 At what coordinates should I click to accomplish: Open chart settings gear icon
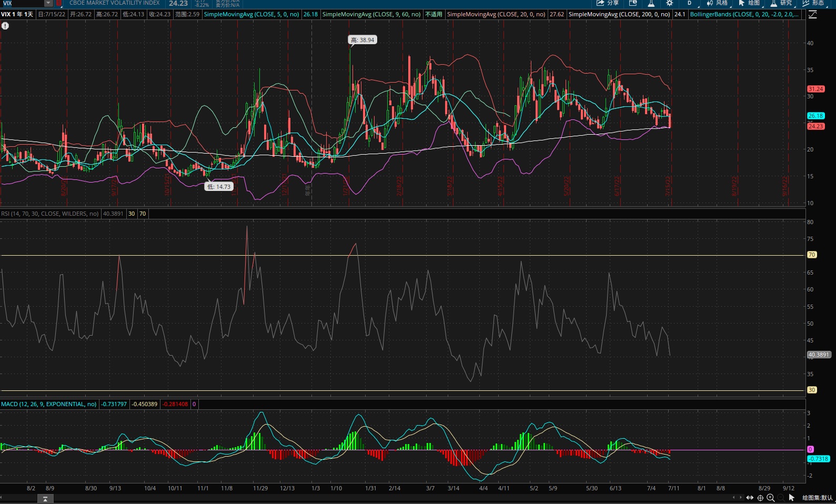pyautogui.click(x=669, y=3)
